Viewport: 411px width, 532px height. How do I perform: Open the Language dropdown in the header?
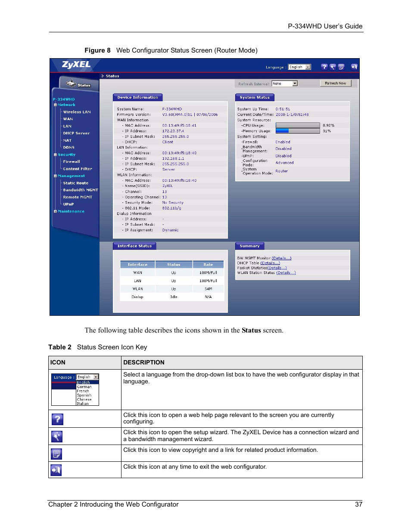click(x=299, y=67)
